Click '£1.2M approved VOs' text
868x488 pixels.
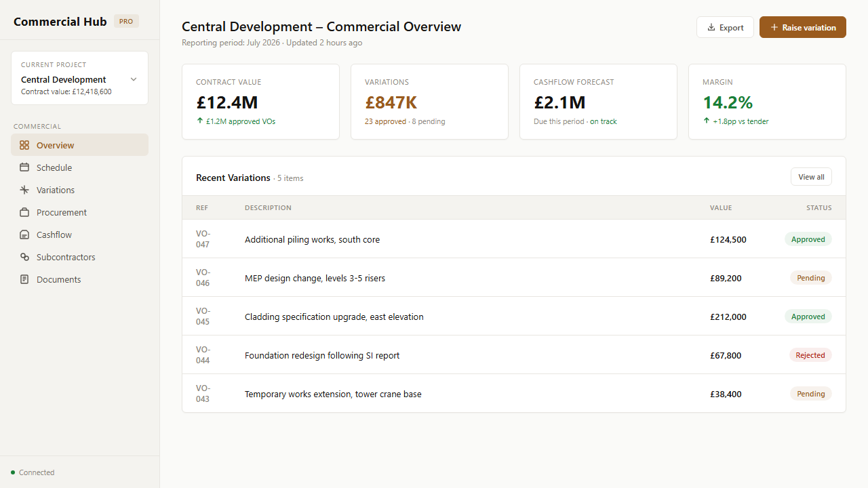[241, 121]
